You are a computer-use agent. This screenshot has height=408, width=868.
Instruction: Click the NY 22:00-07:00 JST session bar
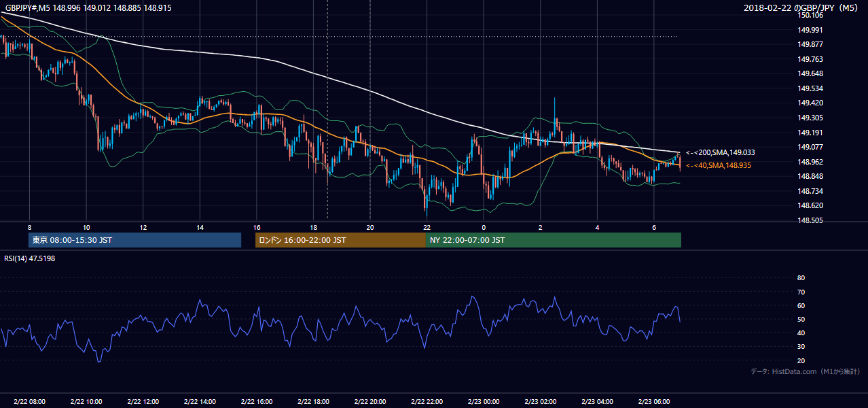point(554,240)
